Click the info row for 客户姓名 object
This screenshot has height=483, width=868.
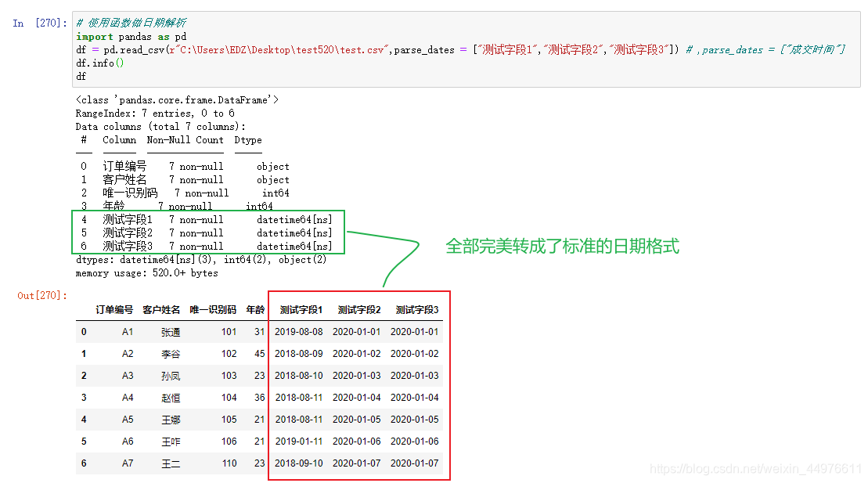(x=185, y=179)
